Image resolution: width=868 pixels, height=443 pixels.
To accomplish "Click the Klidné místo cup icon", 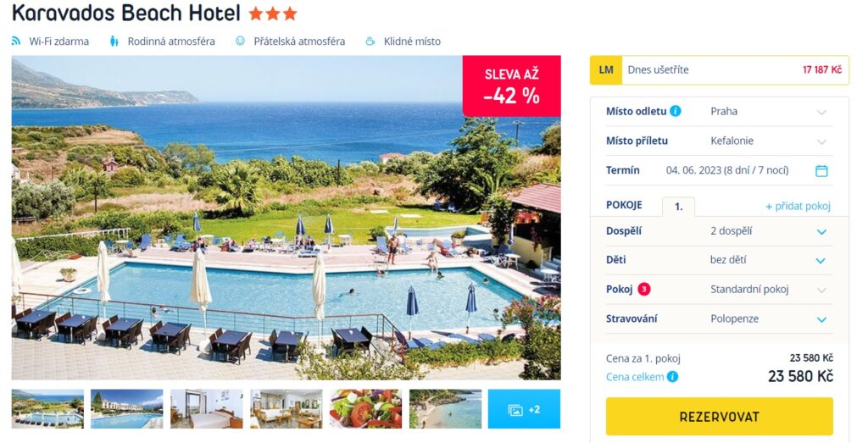I will point(370,41).
